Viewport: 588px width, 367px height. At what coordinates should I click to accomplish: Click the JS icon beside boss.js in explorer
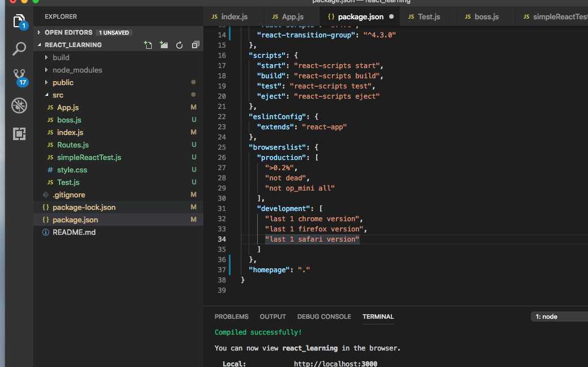(x=50, y=120)
